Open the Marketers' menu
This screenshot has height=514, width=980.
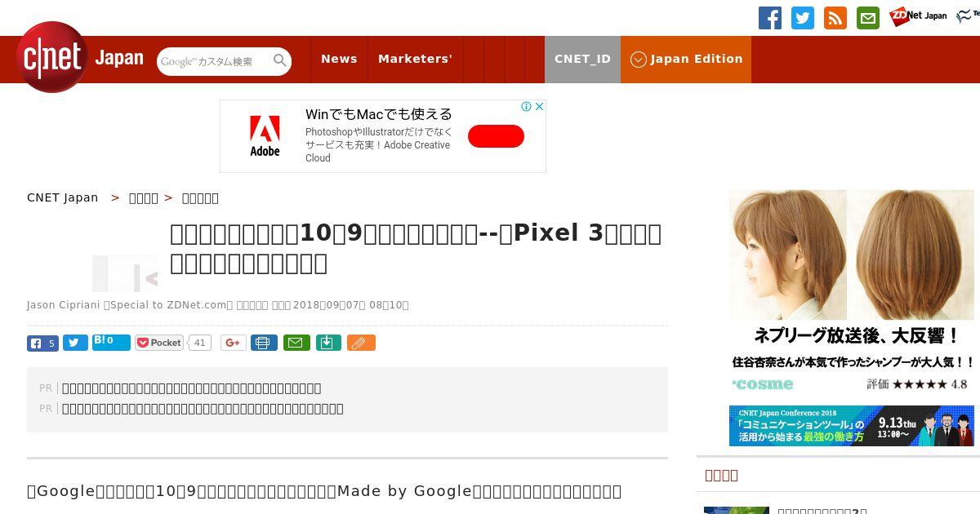[x=415, y=59]
